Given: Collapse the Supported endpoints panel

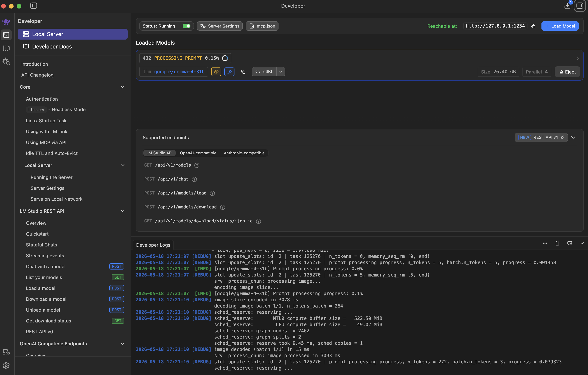Looking at the screenshot, I should click(573, 137).
